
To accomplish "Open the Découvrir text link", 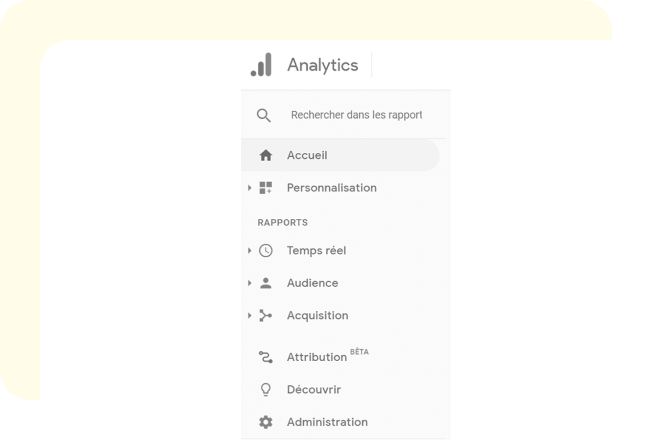I will click(x=313, y=390).
